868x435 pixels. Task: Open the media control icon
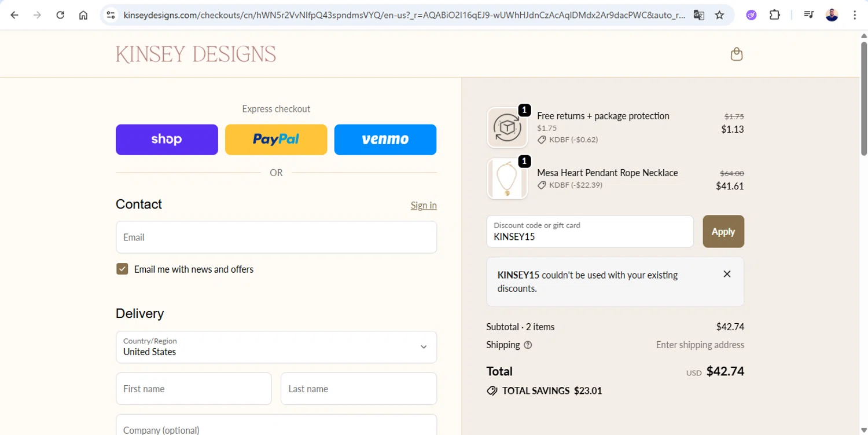coord(809,15)
